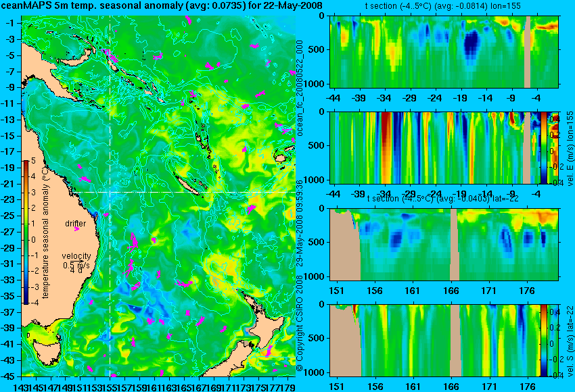Click the 'vel. S (m/s) lat=-22' axis label
This screenshot has height=392, width=575.
570,341
